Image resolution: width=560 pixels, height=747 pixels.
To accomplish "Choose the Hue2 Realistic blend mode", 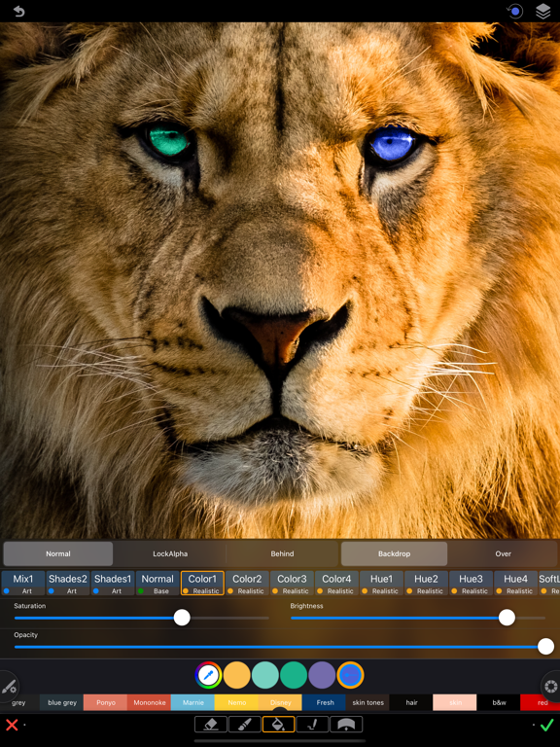I will pos(426,584).
